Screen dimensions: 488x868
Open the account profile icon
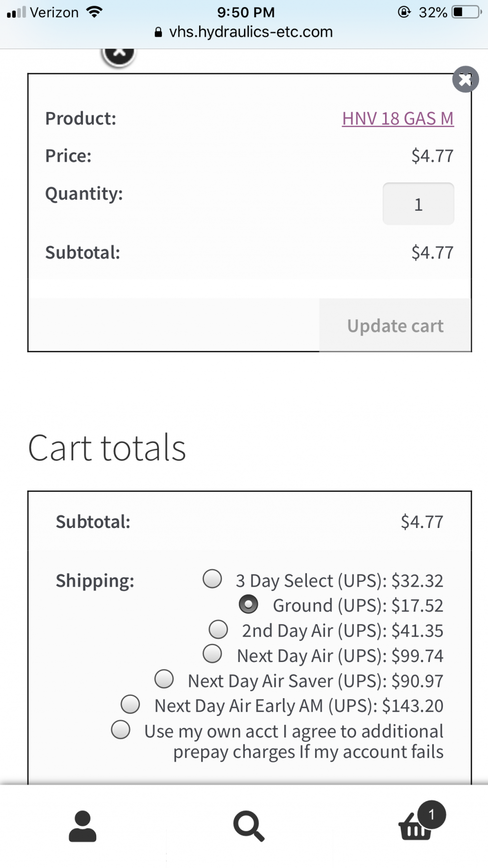point(82,826)
